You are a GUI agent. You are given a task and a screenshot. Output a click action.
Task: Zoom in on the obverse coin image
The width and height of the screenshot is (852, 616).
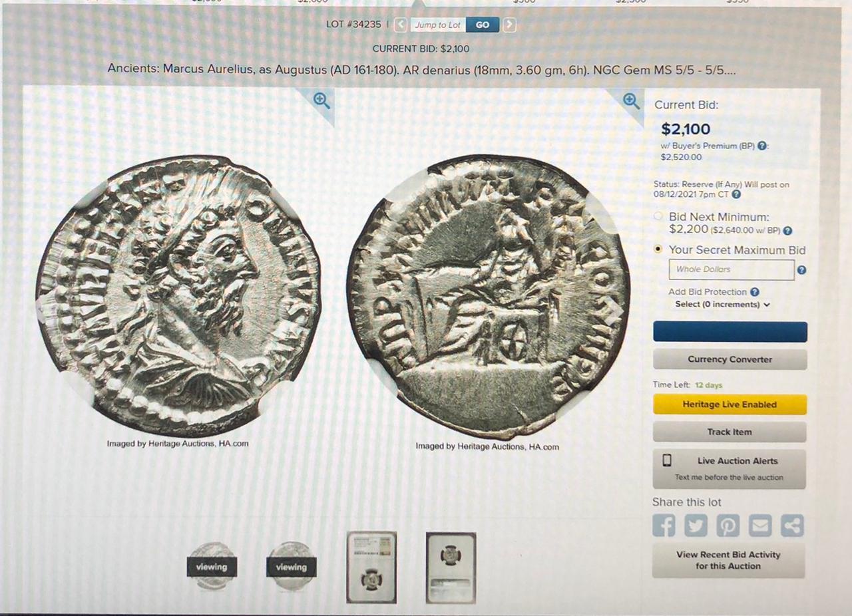[322, 100]
